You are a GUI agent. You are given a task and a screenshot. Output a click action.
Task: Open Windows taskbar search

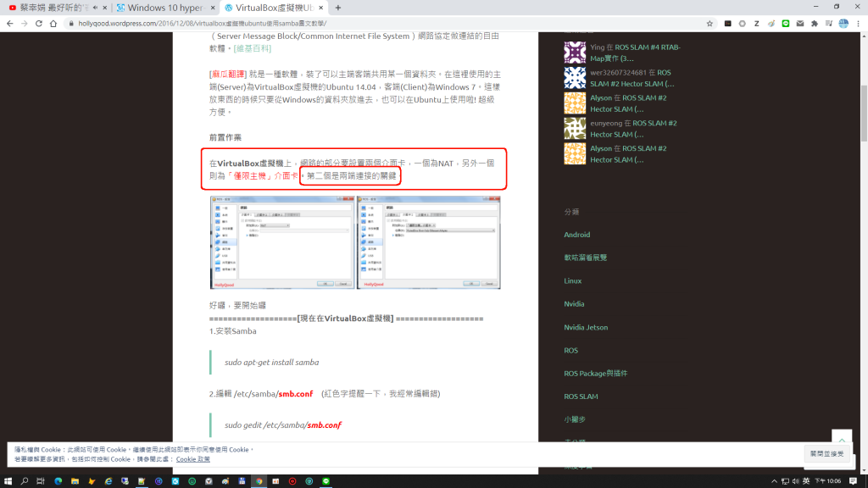tap(25, 481)
